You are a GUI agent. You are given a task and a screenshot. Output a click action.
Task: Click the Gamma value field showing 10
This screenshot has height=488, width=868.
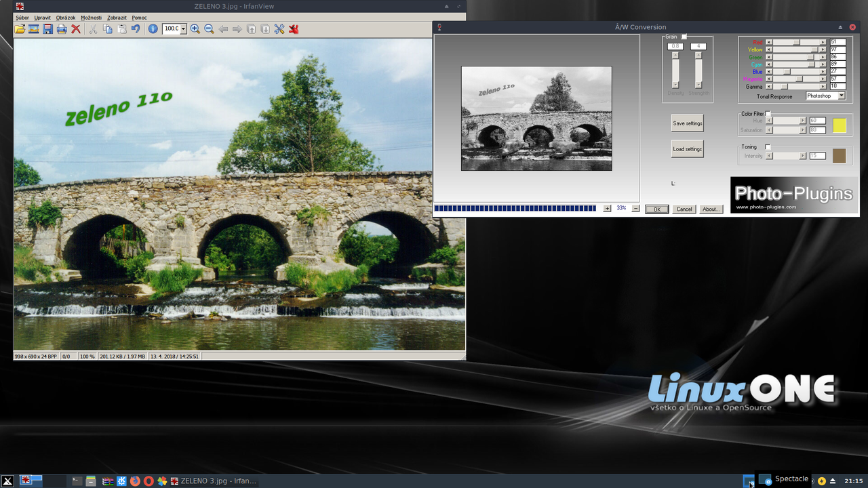click(x=837, y=87)
